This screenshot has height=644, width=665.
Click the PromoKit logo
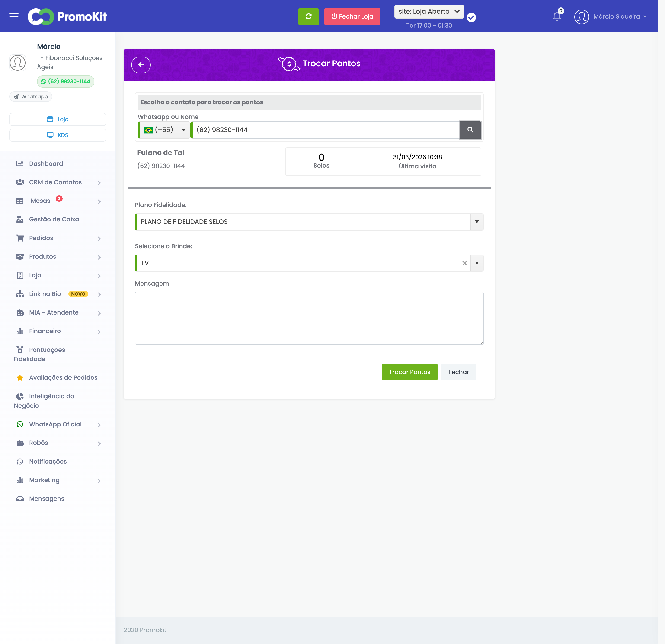coord(67,16)
